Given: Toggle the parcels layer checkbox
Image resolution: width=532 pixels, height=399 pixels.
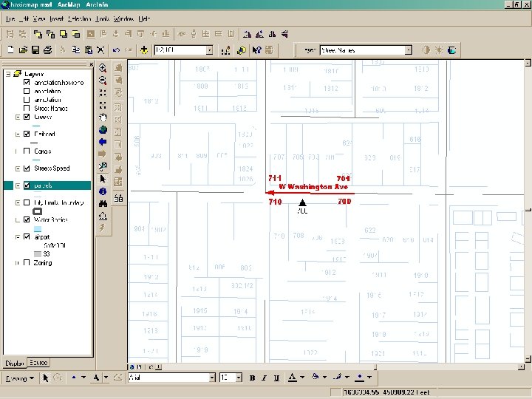Looking at the screenshot, I should coord(27,185).
